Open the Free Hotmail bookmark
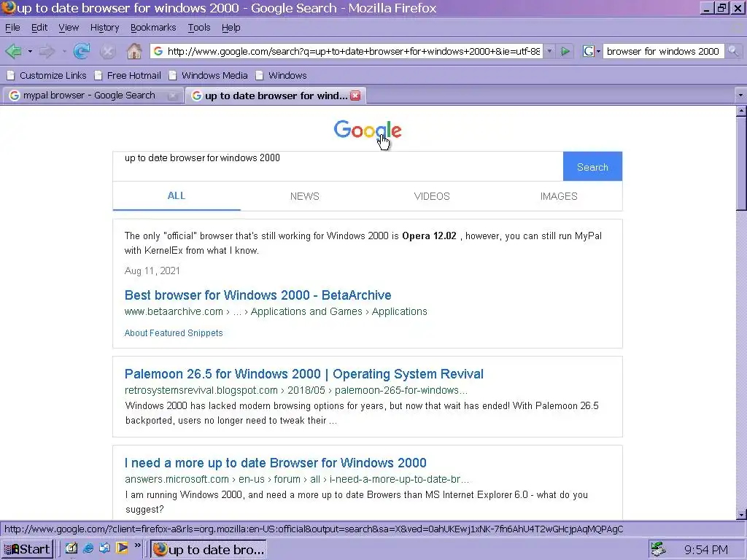 click(x=128, y=75)
